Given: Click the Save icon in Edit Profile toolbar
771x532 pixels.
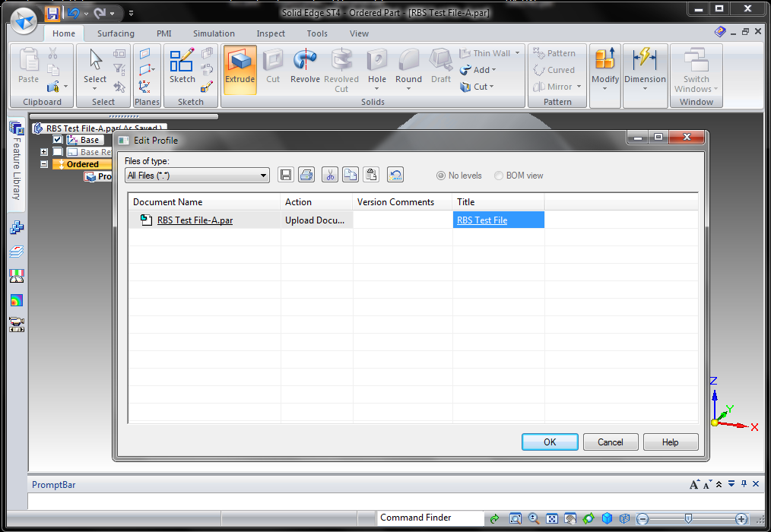Looking at the screenshot, I should pos(286,175).
